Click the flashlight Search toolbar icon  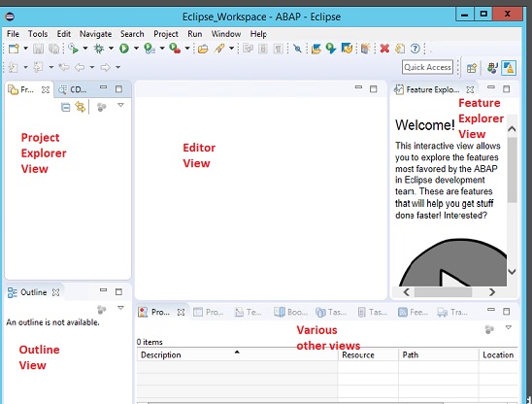click(219, 49)
